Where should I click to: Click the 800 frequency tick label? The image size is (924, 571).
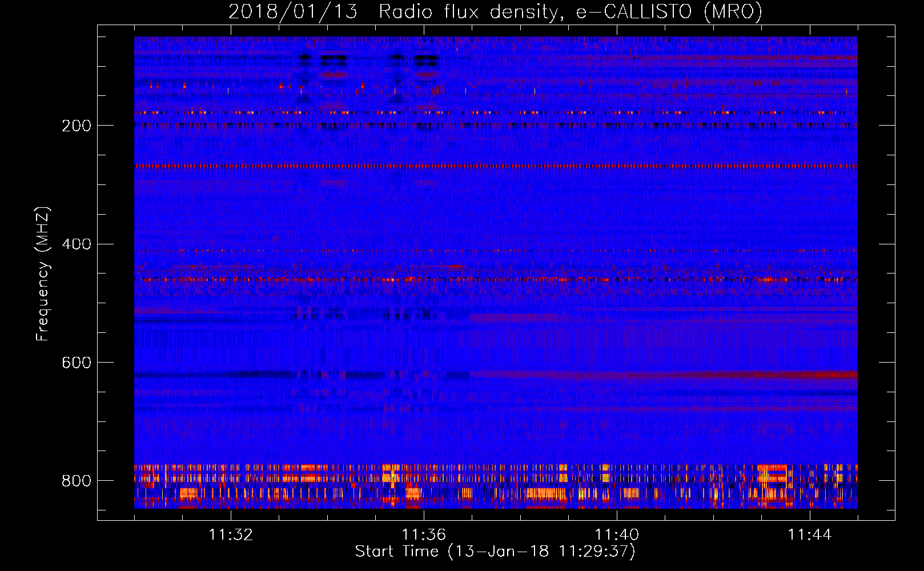77,481
